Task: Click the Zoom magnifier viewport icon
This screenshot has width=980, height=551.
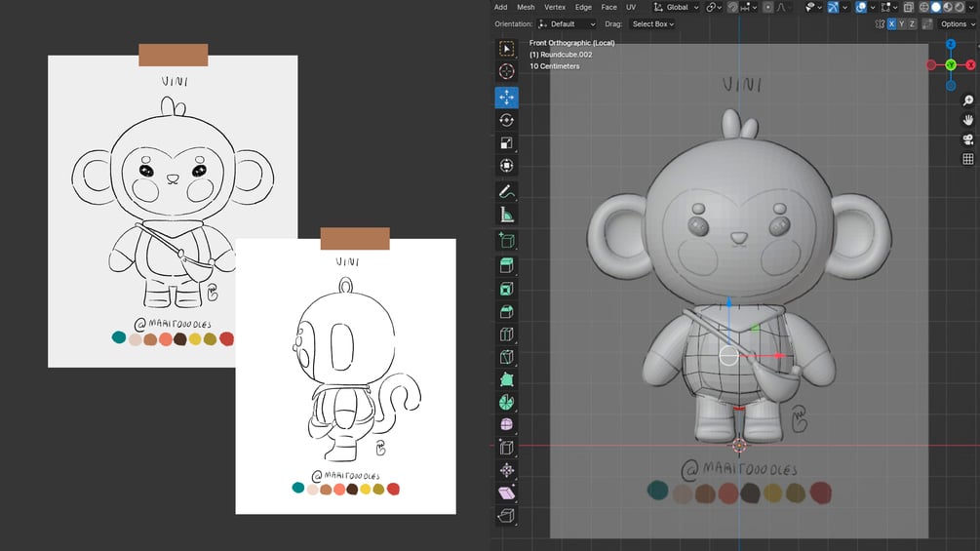Action: [x=967, y=99]
